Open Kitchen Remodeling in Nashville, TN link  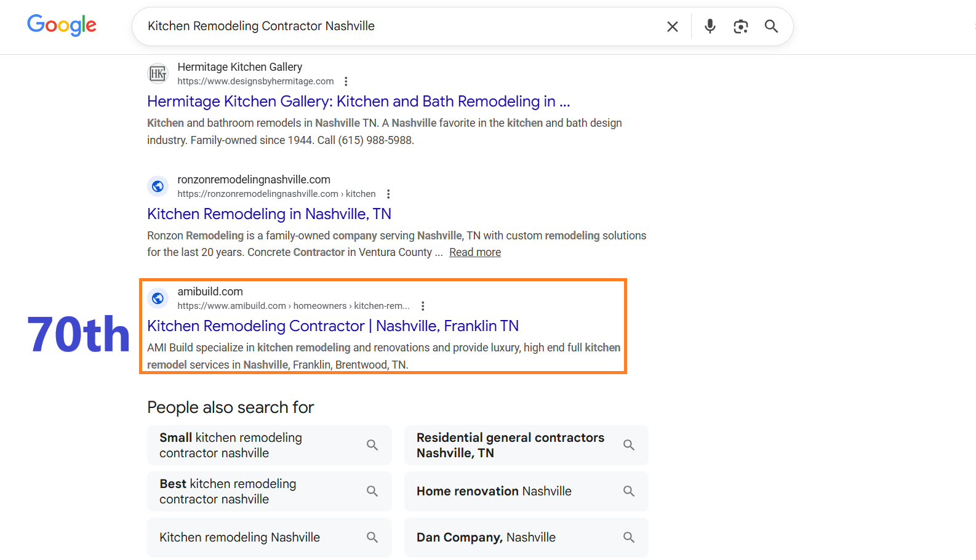[x=269, y=214]
